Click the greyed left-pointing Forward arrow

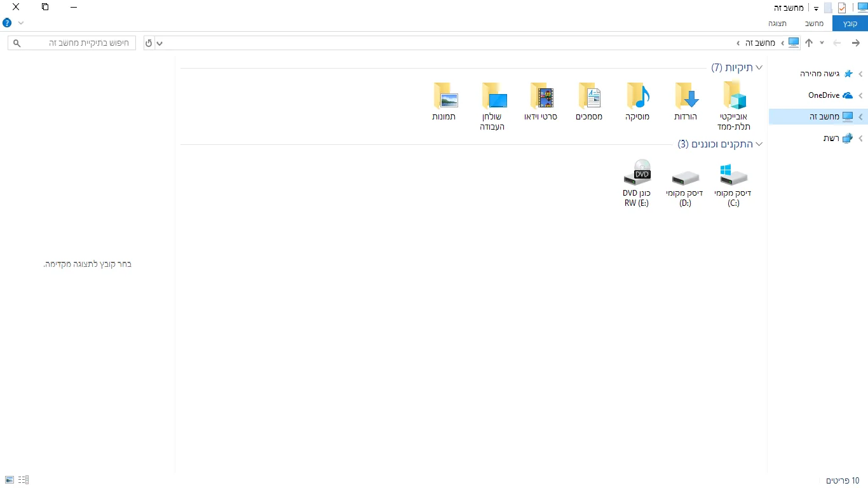837,43
